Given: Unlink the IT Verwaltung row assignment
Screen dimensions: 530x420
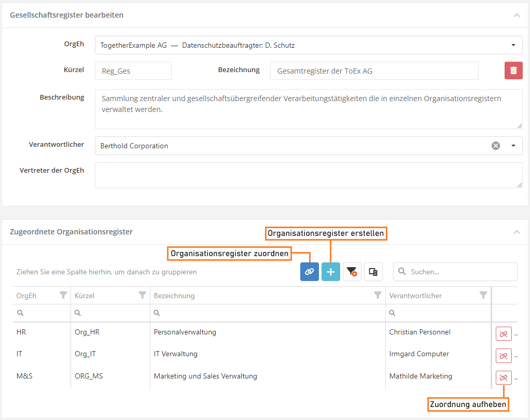Looking at the screenshot, I should [504, 356].
